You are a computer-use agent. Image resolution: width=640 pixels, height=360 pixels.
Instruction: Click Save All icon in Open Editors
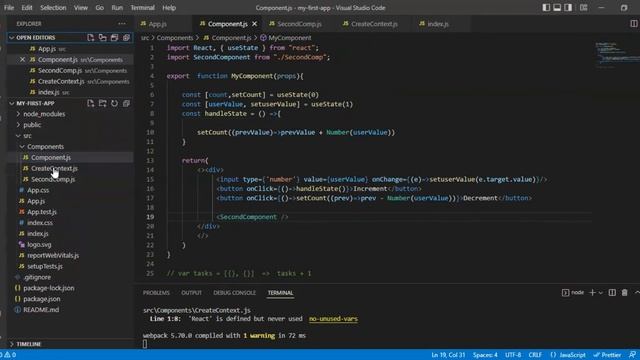[114, 38]
